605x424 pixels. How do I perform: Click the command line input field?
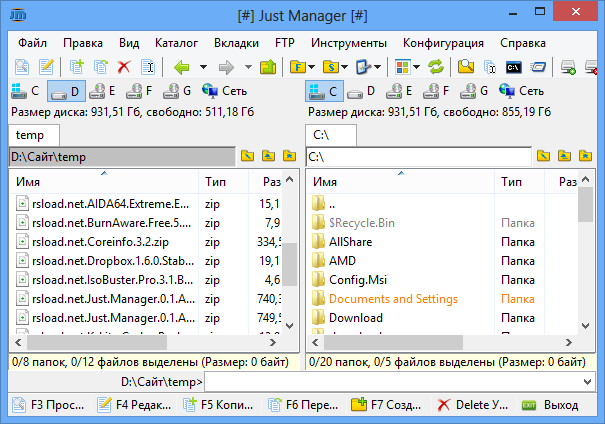coord(393,382)
